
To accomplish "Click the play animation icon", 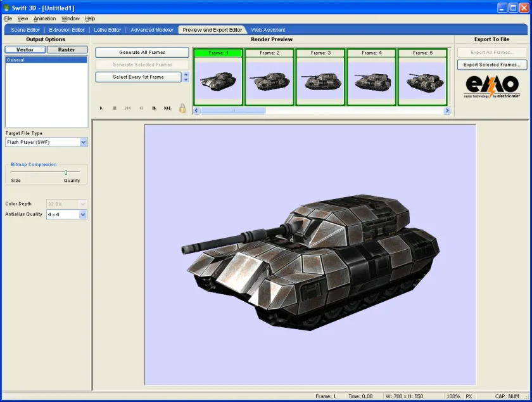I will [x=101, y=108].
